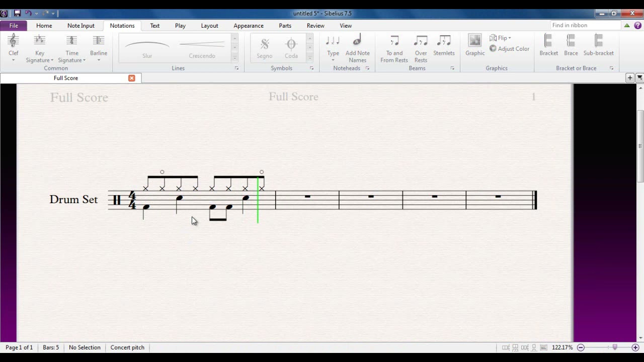644x362 pixels.
Task: Switch to the Review tab
Action: [x=315, y=26]
